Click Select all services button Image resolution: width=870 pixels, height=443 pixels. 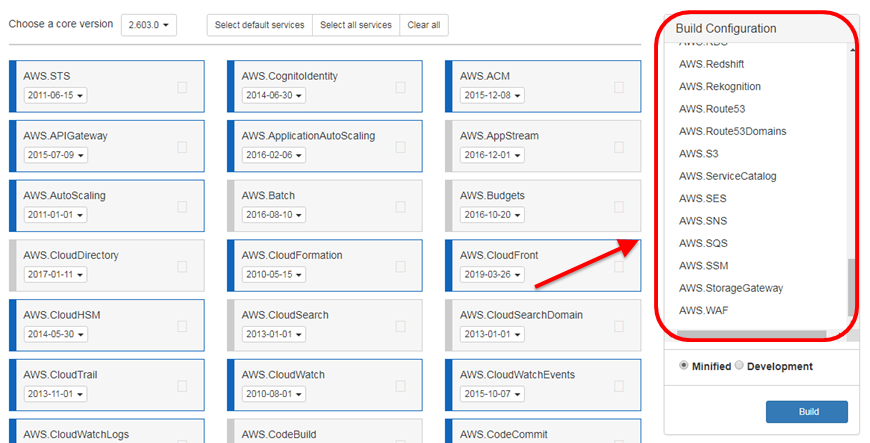(356, 25)
